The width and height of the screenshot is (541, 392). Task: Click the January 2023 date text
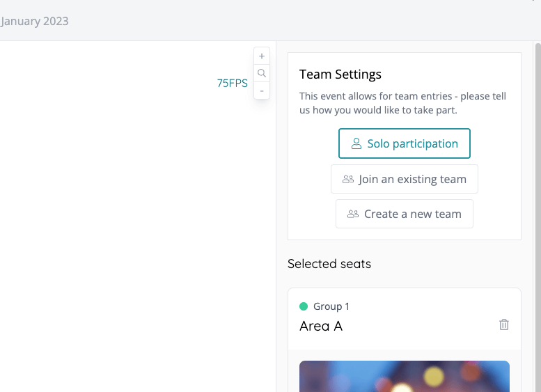pos(35,21)
